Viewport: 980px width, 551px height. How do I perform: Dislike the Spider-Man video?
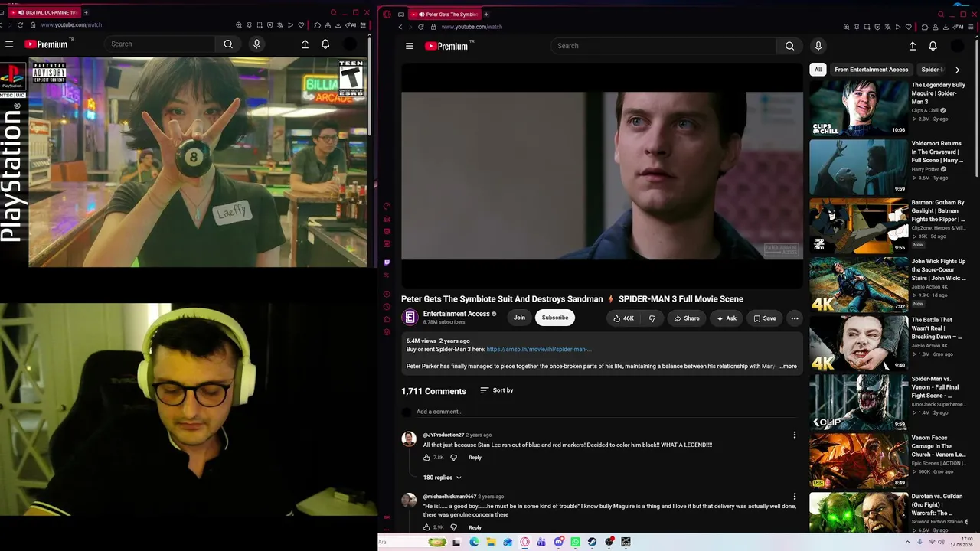[x=652, y=318]
